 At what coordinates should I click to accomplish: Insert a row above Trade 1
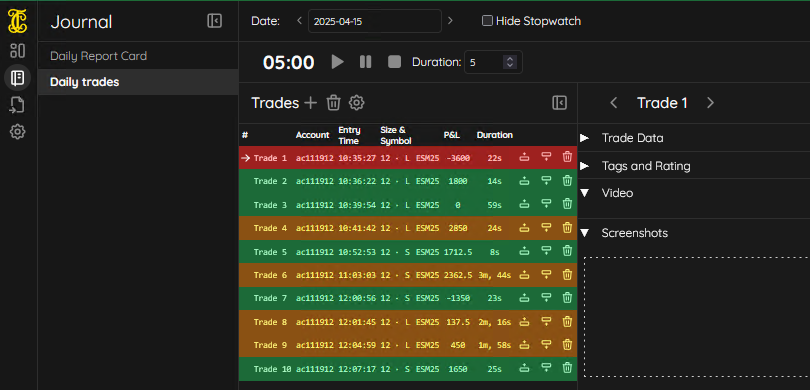tap(524, 158)
